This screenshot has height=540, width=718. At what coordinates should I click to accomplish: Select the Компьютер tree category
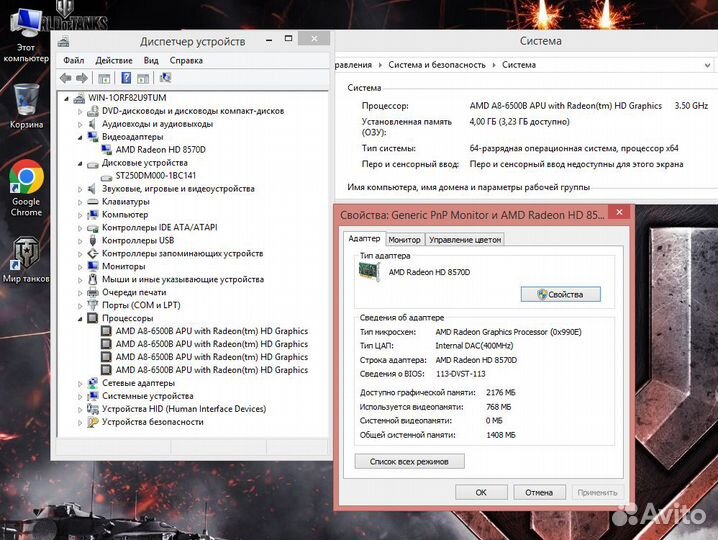tap(125, 214)
